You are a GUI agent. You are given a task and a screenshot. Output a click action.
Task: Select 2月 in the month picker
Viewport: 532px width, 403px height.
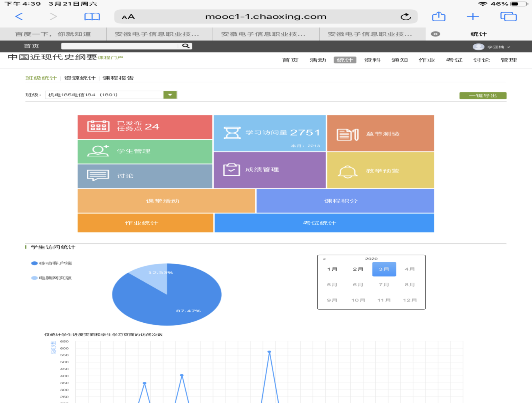tap(358, 269)
